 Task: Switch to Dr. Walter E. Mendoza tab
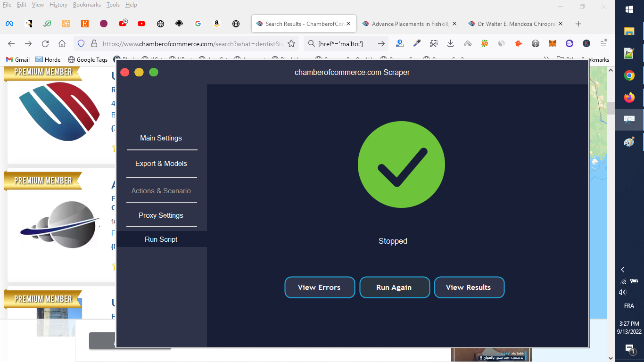click(516, 24)
